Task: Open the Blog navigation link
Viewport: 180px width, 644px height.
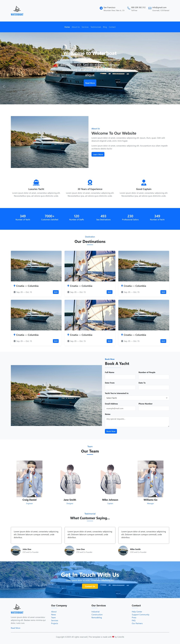Action: pyautogui.click(x=105, y=27)
